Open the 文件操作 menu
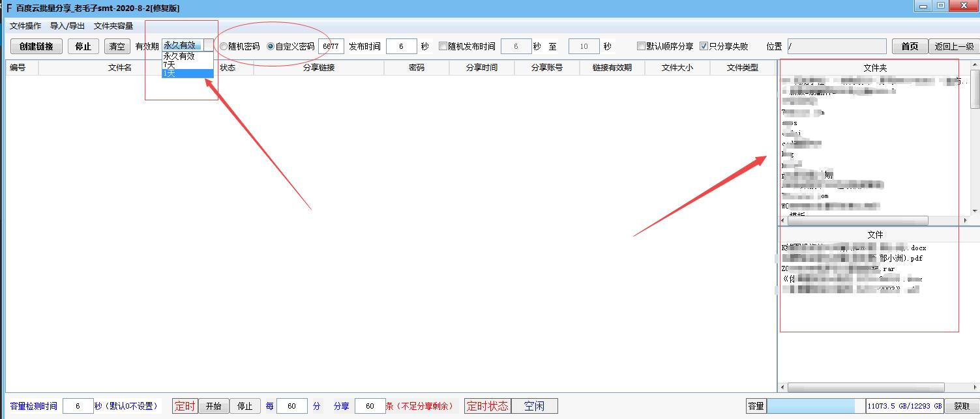Image resolution: width=980 pixels, height=419 pixels. click(x=25, y=26)
